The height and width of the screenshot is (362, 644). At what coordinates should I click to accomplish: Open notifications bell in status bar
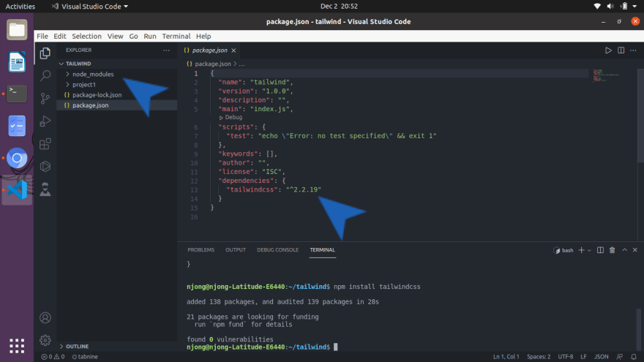point(634,357)
